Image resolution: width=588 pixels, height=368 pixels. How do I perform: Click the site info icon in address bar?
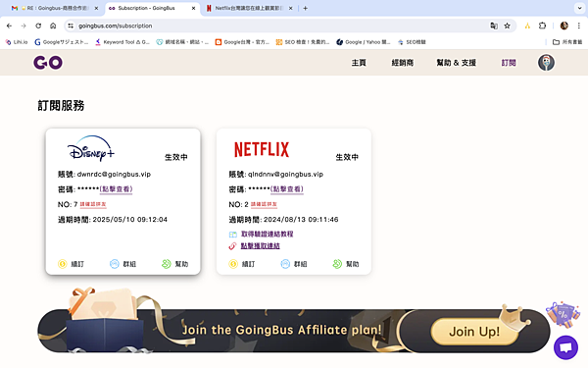tap(71, 26)
